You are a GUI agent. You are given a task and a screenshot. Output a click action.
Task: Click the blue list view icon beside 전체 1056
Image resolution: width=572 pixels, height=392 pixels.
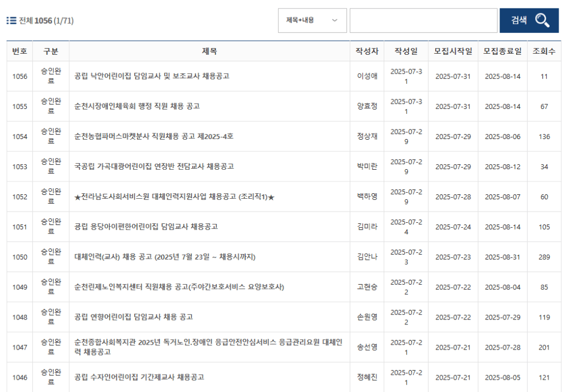[x=11, y=20]
